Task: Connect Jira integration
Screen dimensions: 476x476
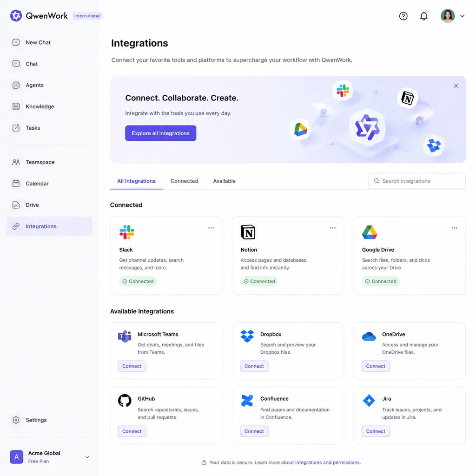Action: tap(376, 431)
